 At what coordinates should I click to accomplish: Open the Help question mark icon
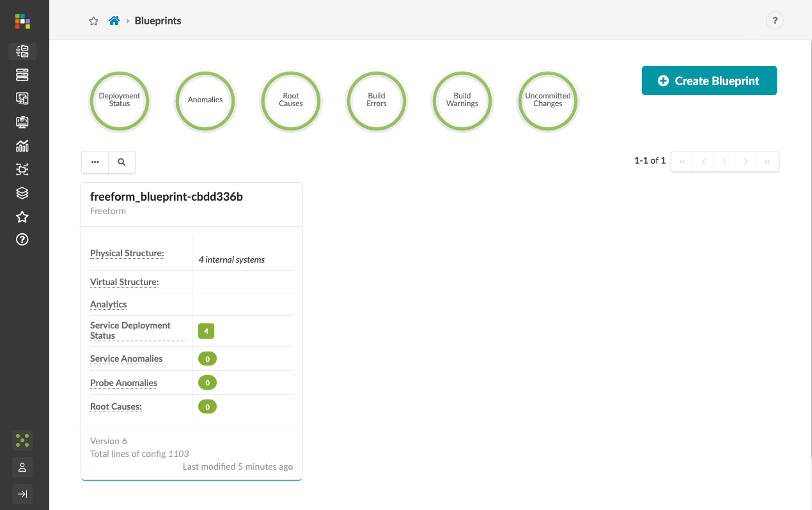coord(22,240)
